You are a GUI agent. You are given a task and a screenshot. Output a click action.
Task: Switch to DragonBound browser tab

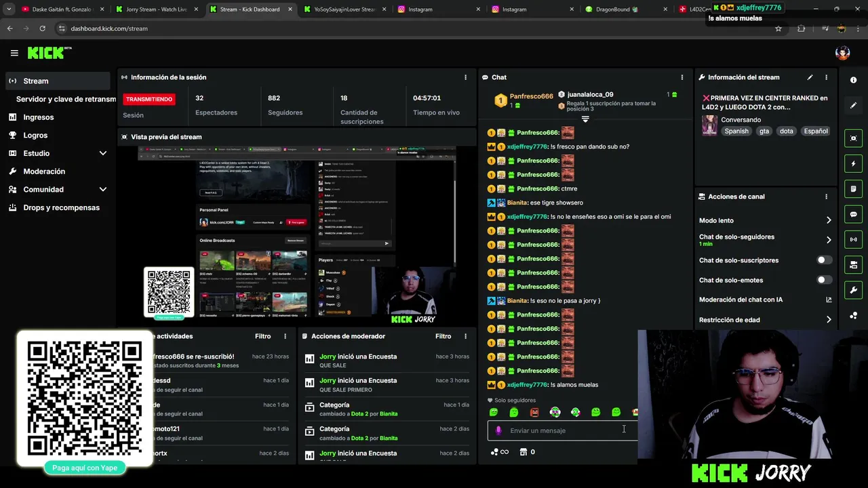pos(625,9)
